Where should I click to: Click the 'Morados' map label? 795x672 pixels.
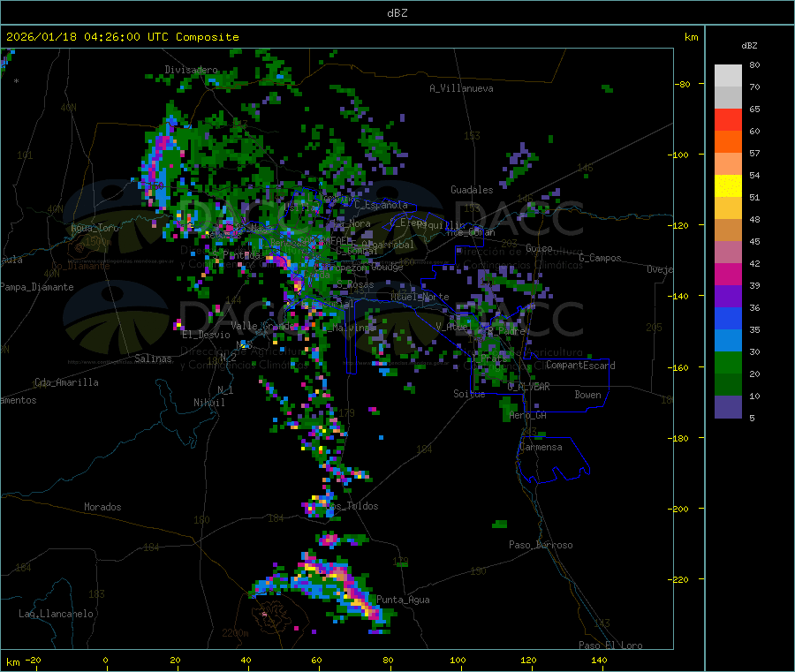(x=103, y=507)
